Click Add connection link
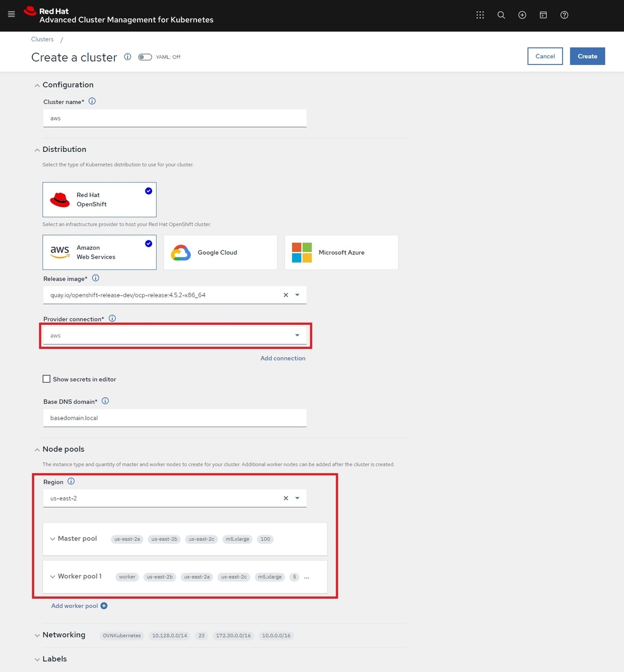Image resolution: width=624 pixels, height=672 pixels. (x=283, y=358)
